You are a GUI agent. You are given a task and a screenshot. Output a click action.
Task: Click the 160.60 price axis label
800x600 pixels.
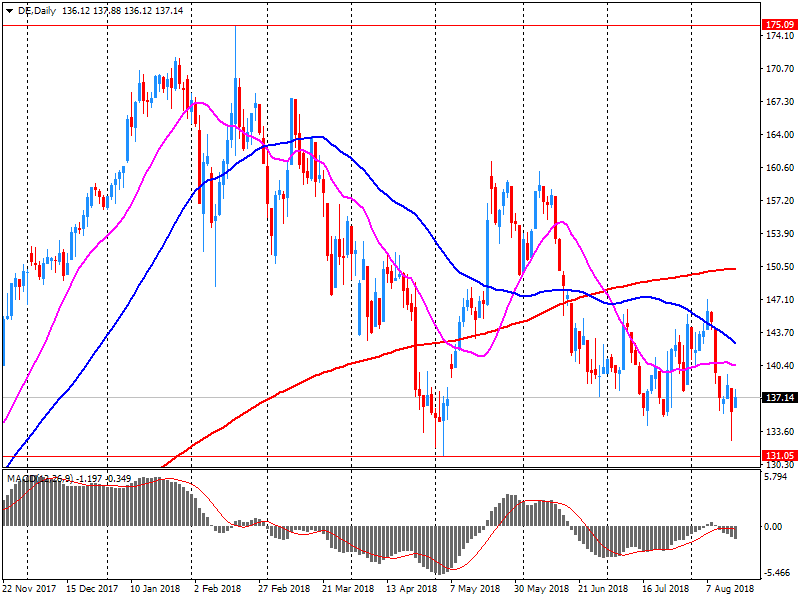(x=780, y=168)
